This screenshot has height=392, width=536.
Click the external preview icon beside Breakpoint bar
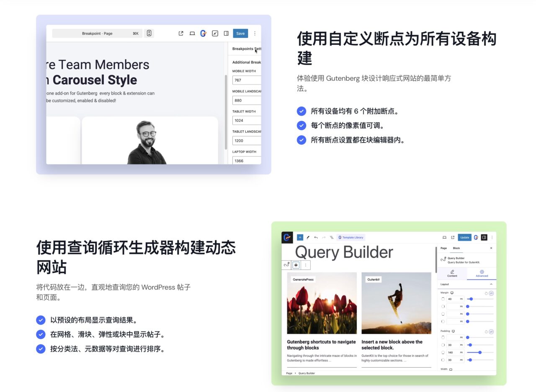click(181, 33)
